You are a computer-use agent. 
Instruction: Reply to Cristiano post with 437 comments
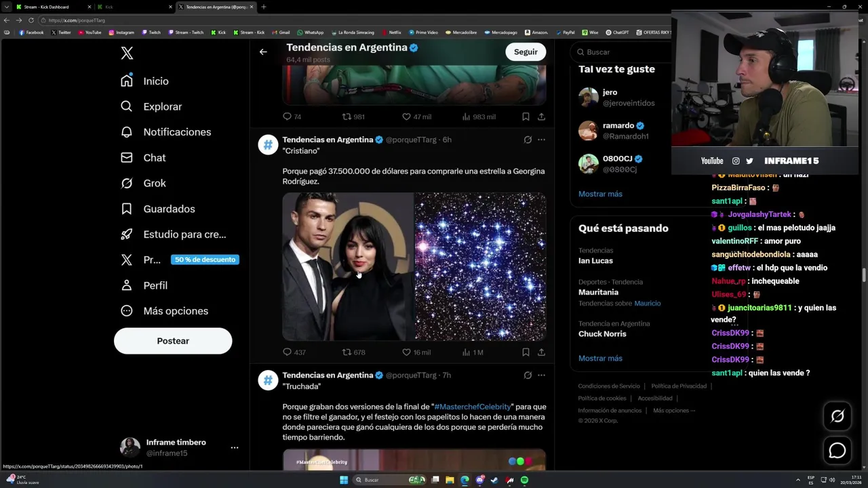point(294,352)
